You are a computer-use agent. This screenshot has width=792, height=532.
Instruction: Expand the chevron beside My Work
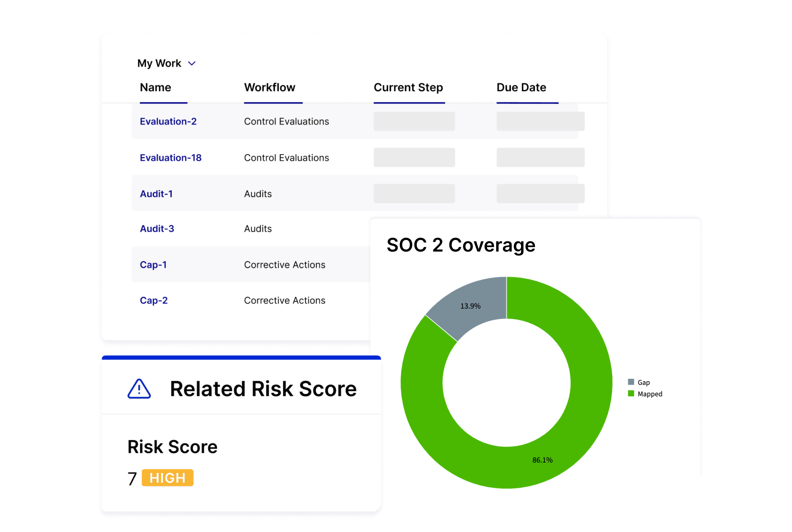click(192, 63)
